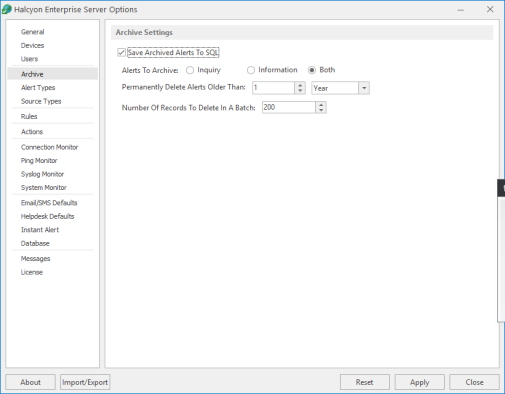Viewport: 505px width, 394px height.
Task: Close window using title bar X
Action: 490,9
